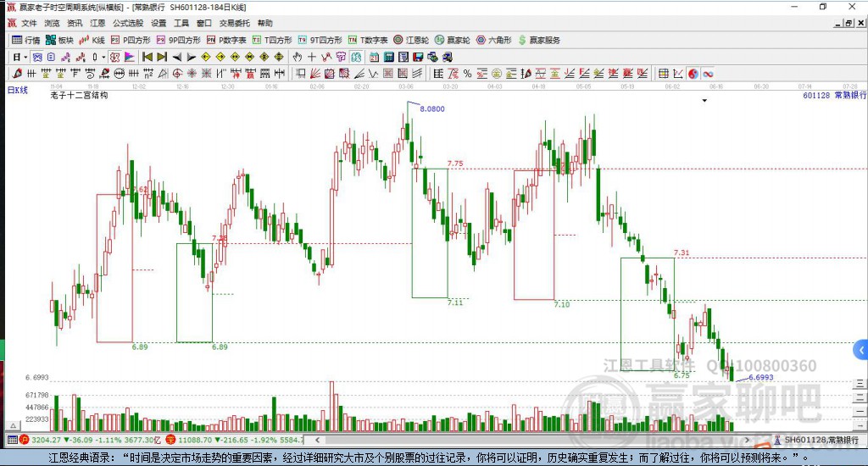Open the 交易委托 menu

(235, 23)
